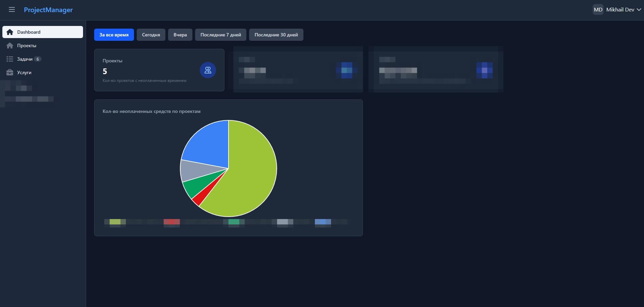
Task: Click the MD avatar badge
Action: (598, 10)
